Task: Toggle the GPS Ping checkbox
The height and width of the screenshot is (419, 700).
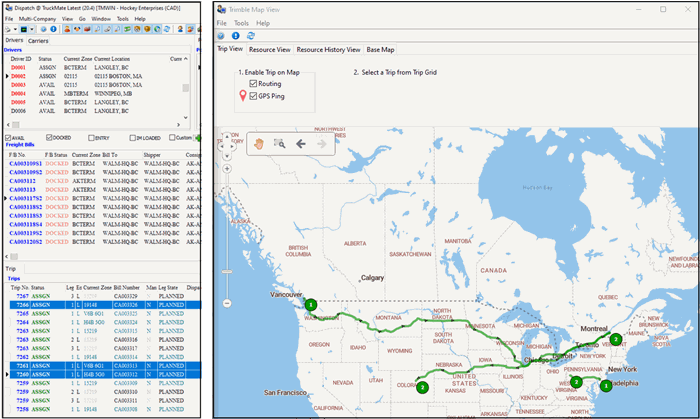Action: coord(253,97)
